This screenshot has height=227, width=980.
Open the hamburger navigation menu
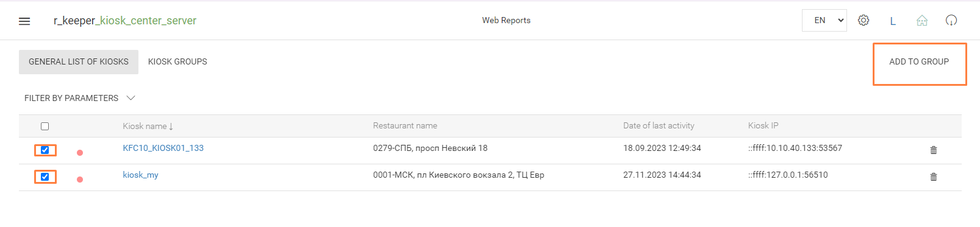tap(24, 21)
